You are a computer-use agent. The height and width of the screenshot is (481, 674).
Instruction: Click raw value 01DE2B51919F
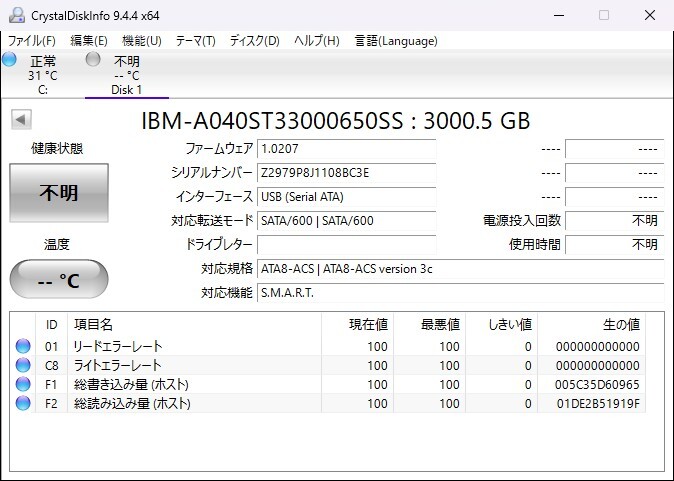(598, 403)
